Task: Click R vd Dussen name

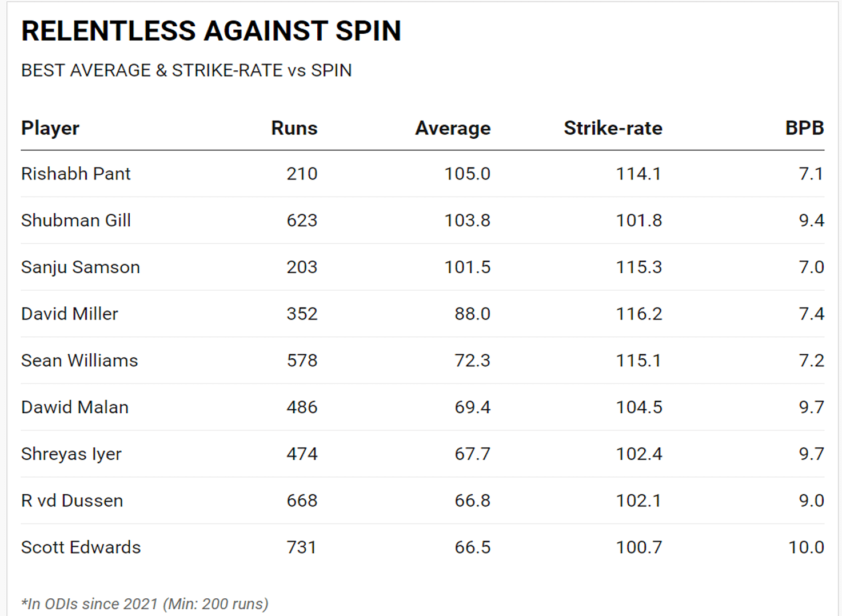Action: (71, 501)
